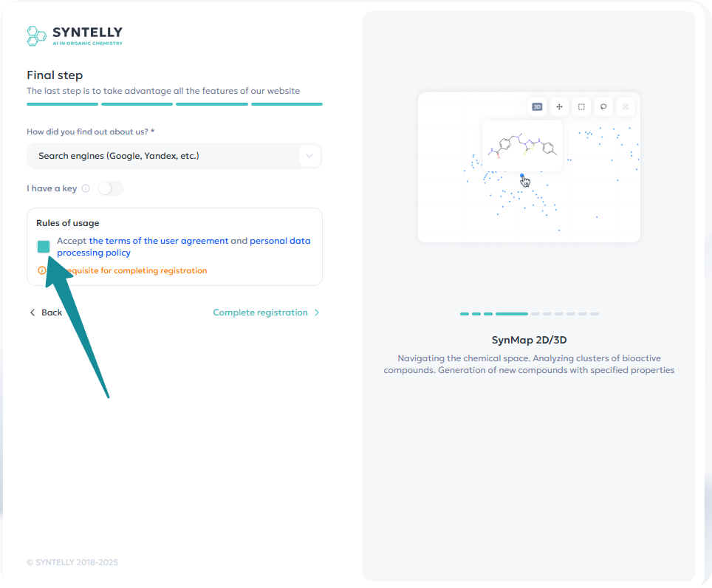Tick the Rules of usage acceptance checkbox
Screen dimensions: 712x588
44,247
